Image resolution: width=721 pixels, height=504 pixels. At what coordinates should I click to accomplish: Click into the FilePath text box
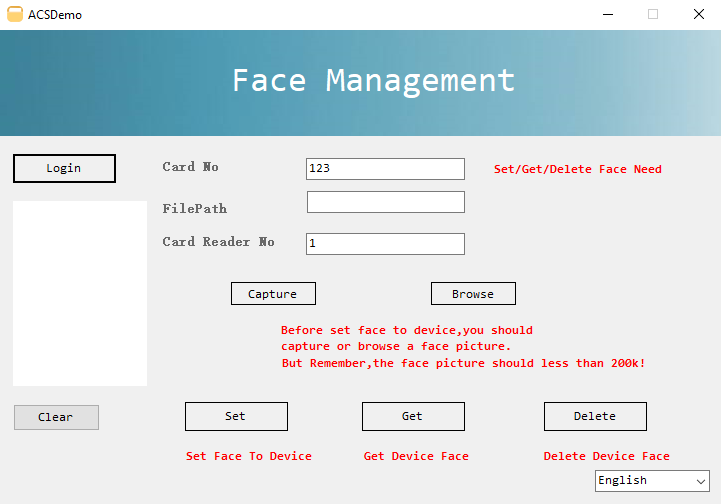(385, 202)
